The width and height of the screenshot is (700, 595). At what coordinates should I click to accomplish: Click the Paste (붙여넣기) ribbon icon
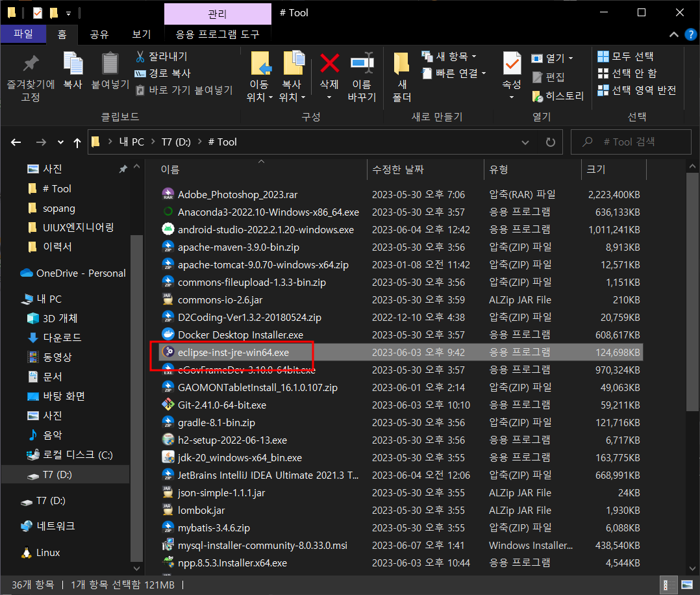[110, 64]
